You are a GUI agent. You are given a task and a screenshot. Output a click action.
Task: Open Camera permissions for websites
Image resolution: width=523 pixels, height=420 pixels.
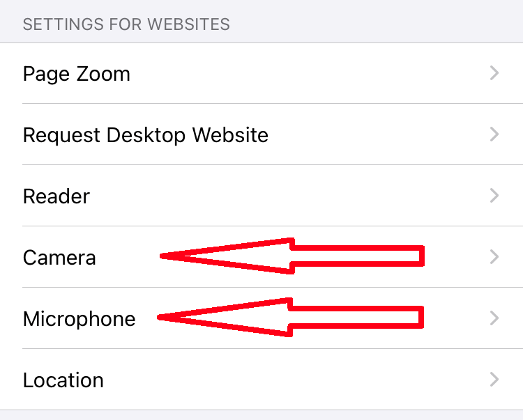pyautogui.click(x=59, y=258)
